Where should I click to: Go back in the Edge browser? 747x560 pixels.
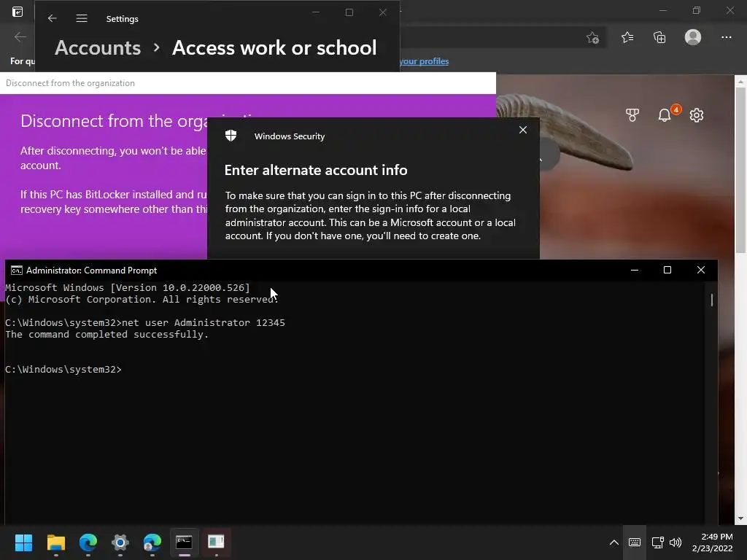(20, 36)
